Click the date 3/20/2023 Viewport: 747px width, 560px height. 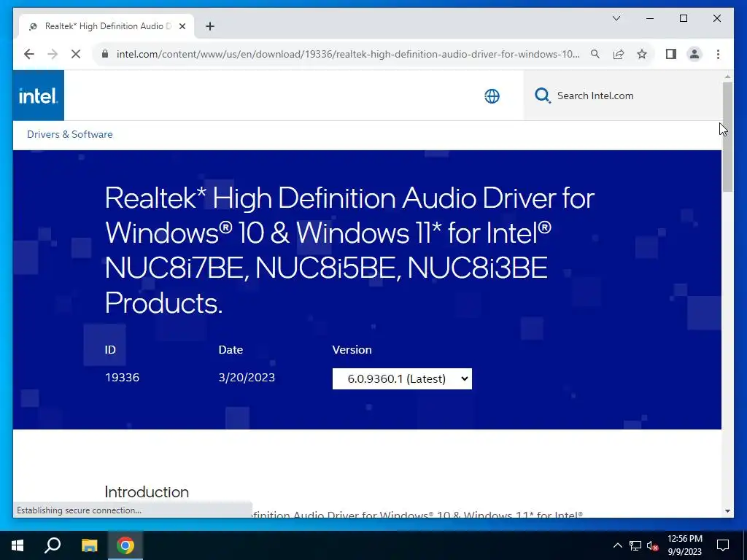coord(247,377)
